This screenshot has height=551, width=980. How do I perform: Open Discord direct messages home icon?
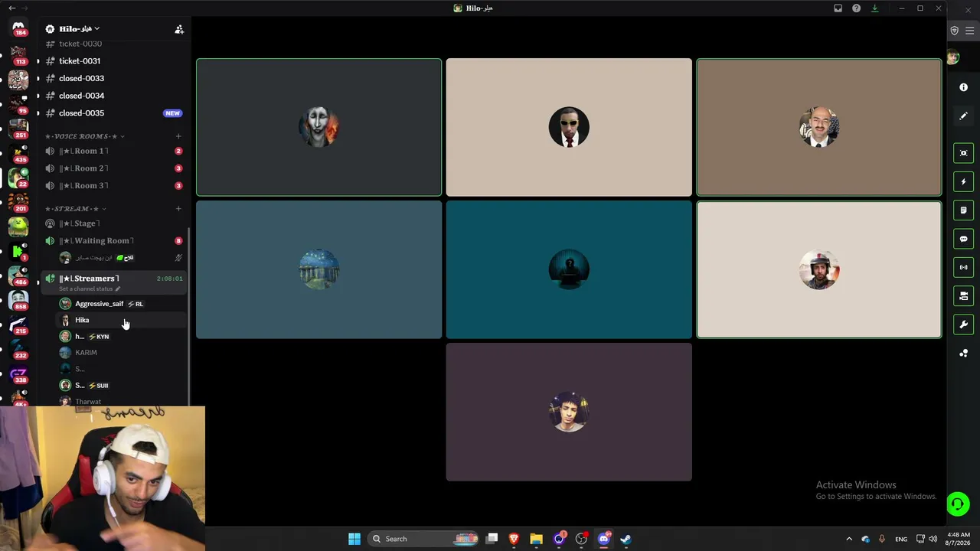[x=18, y=28]
